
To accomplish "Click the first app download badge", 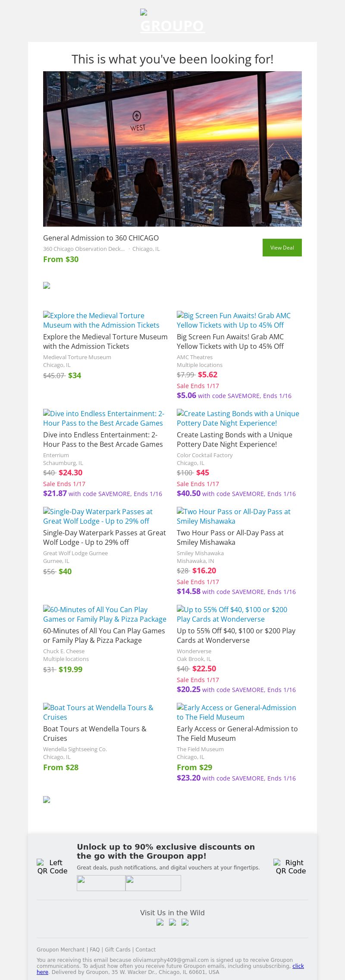I will (101, 883).
